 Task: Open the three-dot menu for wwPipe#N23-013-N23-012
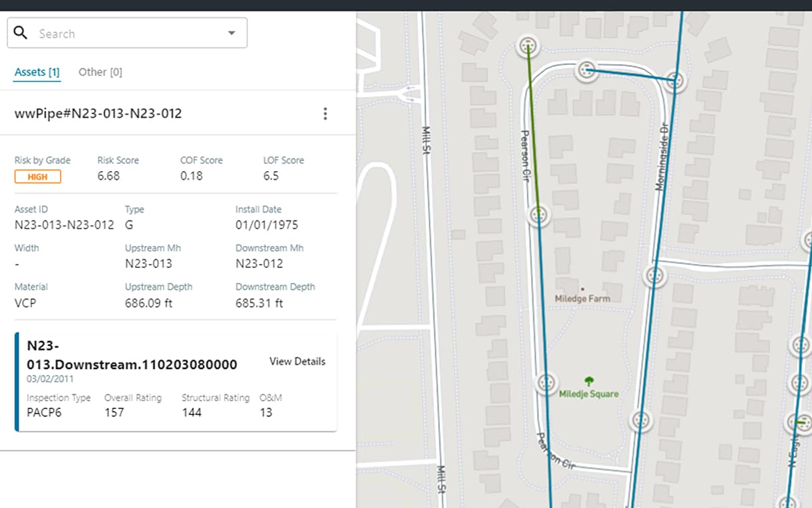click(x=325, y=114)
